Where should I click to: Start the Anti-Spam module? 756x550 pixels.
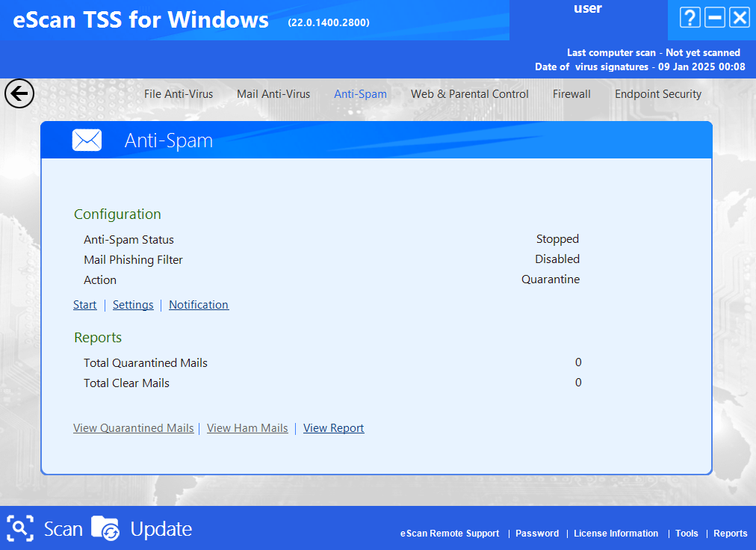[x=85, y=305]
